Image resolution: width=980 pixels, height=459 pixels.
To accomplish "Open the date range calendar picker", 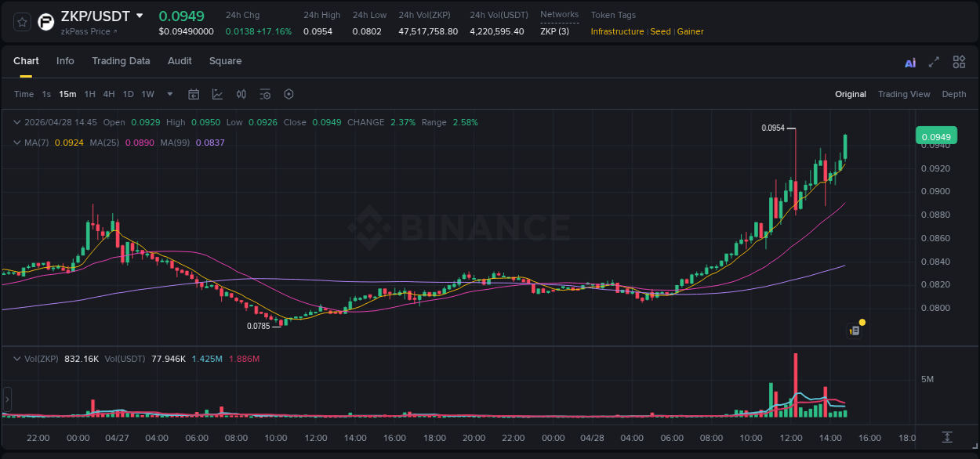I will point(194,94).
